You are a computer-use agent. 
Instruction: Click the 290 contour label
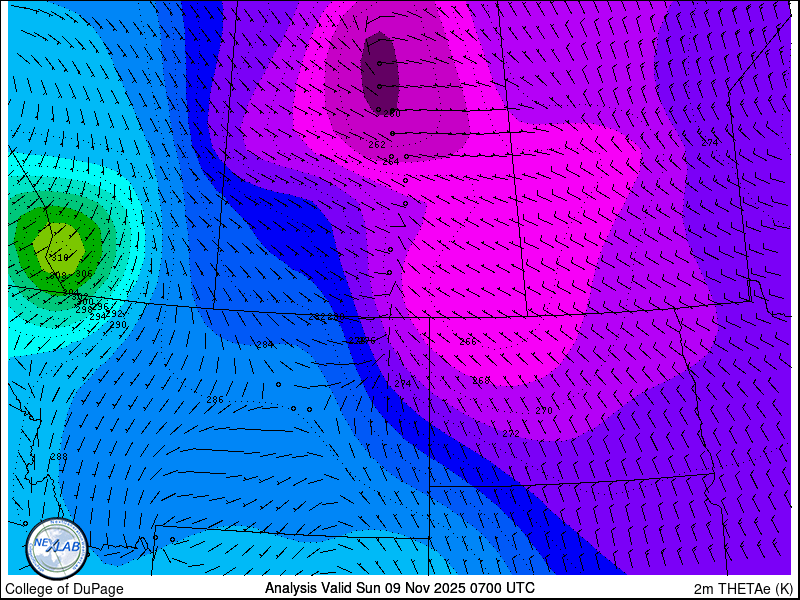coord(118,324)
